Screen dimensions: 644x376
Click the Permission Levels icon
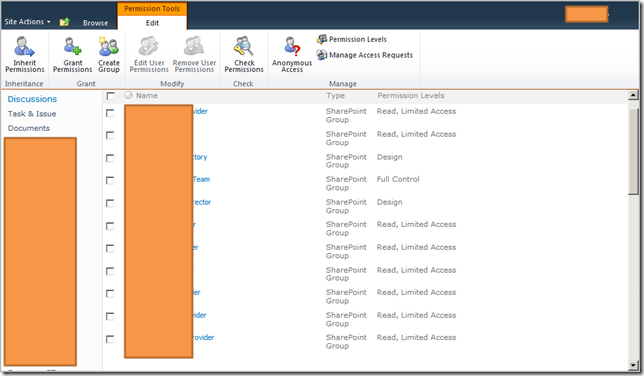pos(322,39)
